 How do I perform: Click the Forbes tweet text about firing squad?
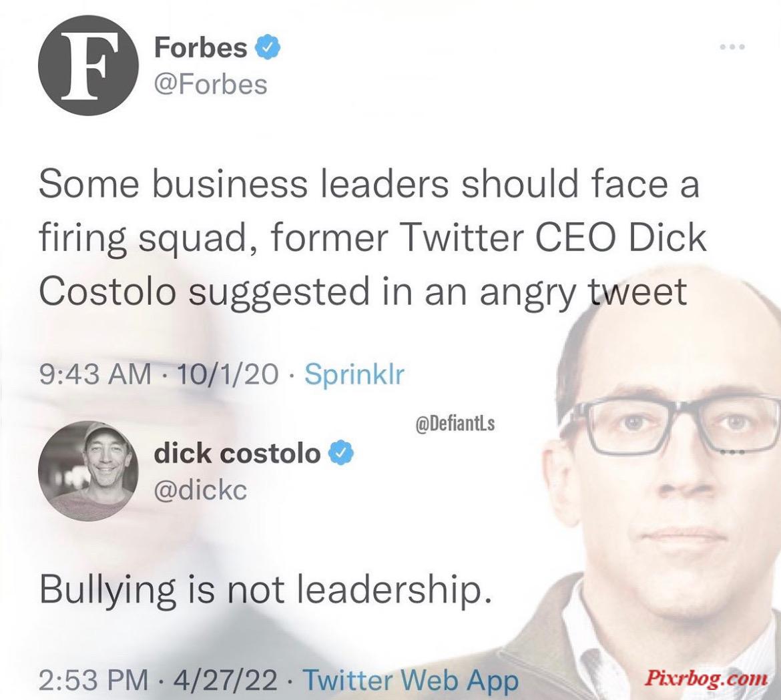372,238
